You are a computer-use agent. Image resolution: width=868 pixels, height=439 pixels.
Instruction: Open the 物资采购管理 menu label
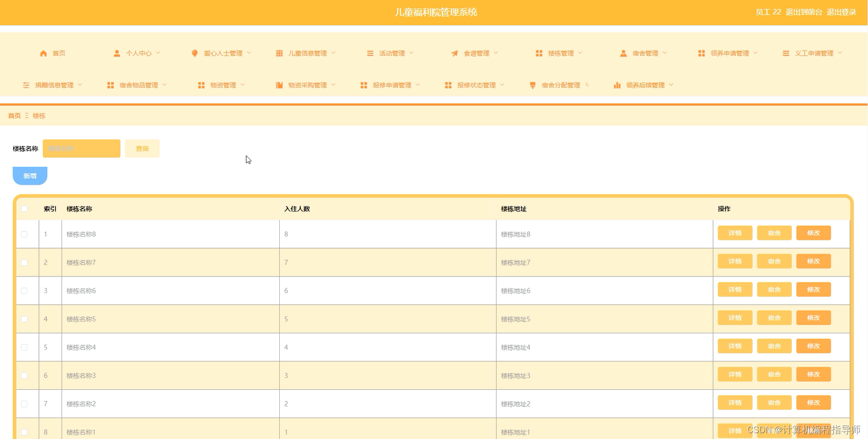[308, 85]
